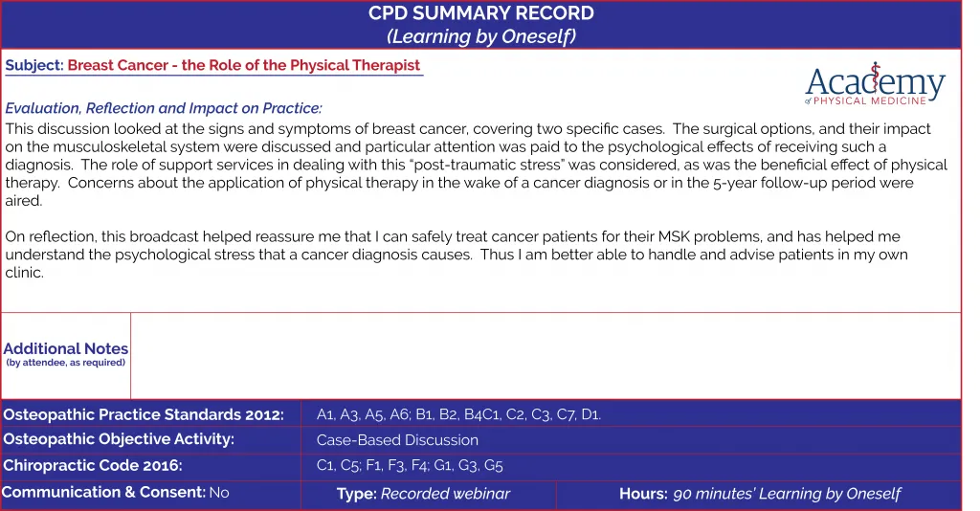Select the Chiropractic Code 2016 label
Viewport: 980px width, 511px height.
click(93, 465)
